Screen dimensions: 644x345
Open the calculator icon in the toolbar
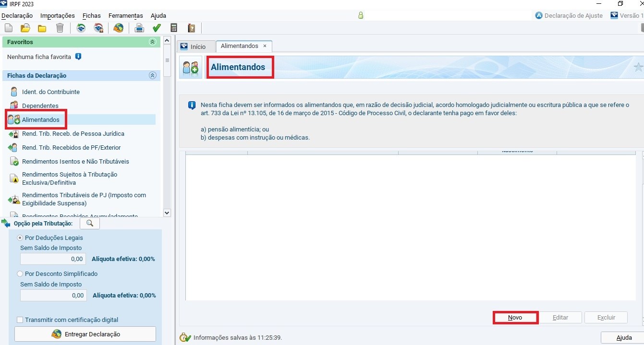[174, 28]
